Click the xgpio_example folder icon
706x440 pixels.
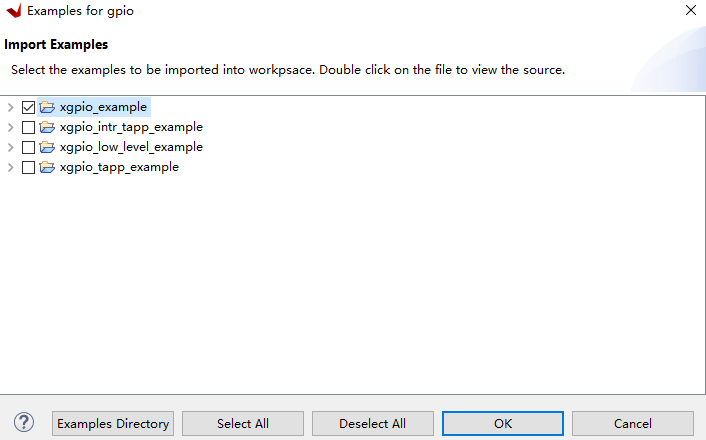[x=47, y=107]
